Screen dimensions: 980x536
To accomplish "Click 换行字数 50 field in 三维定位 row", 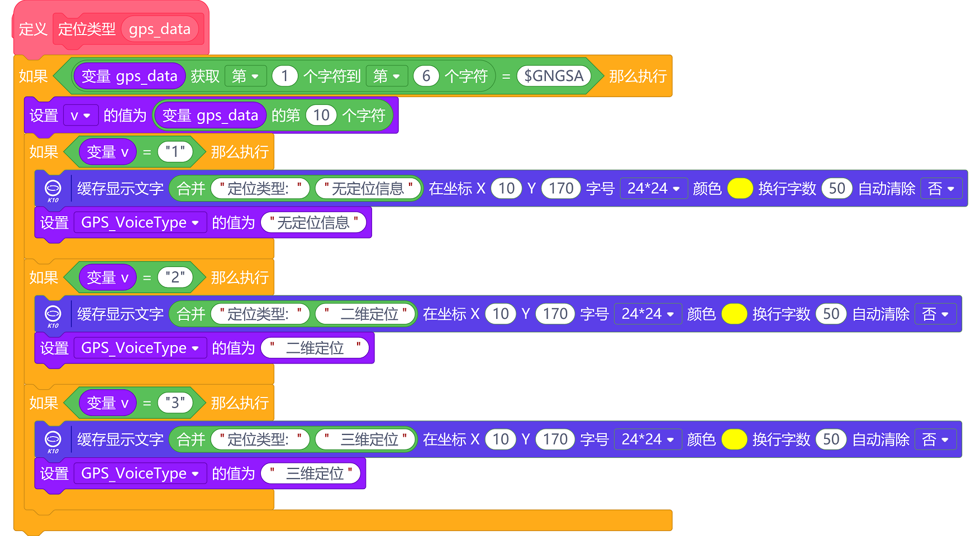I will 831,440.
